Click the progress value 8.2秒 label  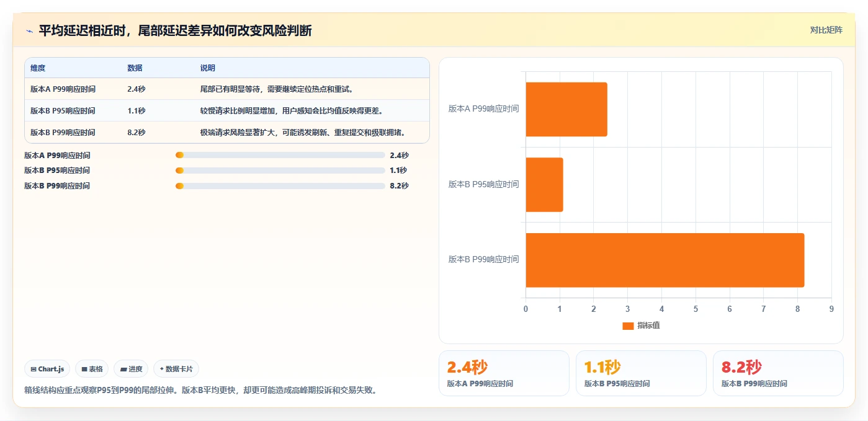pos(400,186)
